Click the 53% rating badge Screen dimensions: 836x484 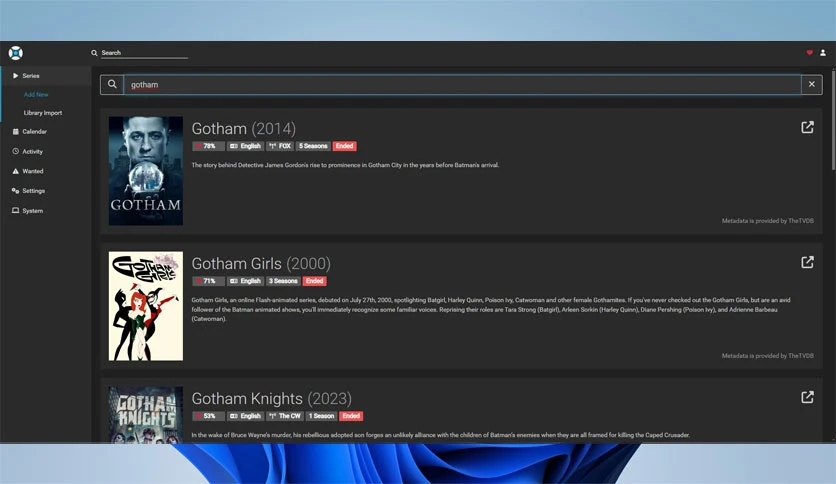coord(208,416)
